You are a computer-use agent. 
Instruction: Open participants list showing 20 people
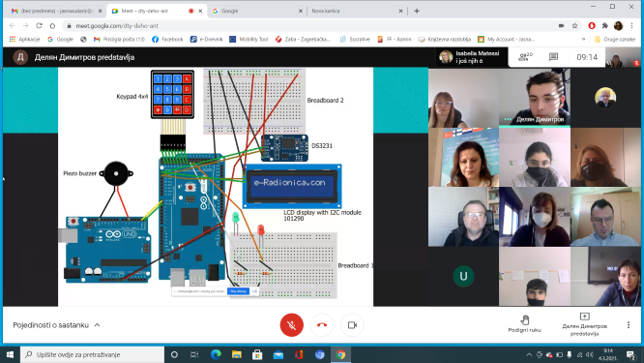pyautogui.click(x=525, y=57)
